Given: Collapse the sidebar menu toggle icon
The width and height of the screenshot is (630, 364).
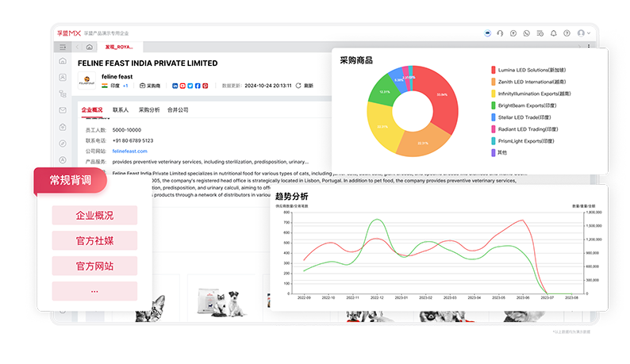Looking at the screenshot, I should [x=63, y=47].
